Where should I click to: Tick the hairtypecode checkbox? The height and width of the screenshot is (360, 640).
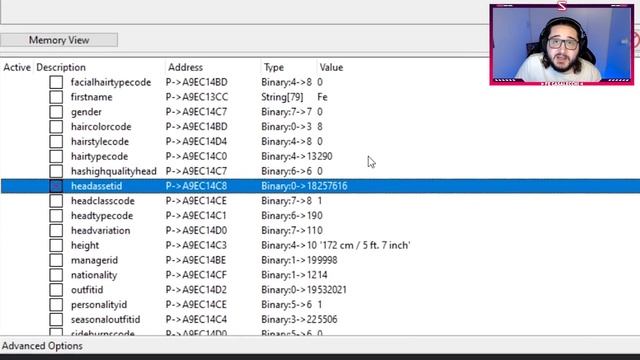tap(56, 156)
